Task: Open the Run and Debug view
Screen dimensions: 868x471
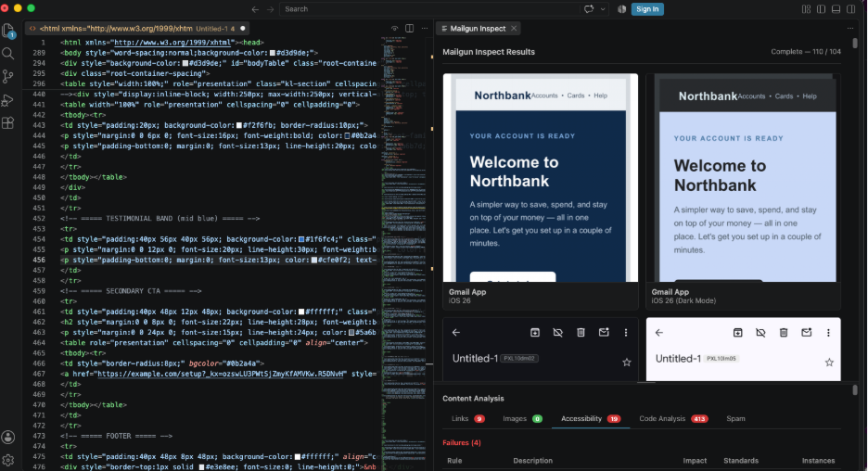Action: pyautogui.click(x=8, y=100)
